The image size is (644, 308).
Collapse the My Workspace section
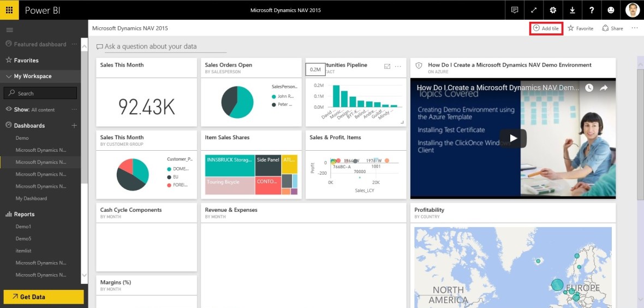point(9,76)
